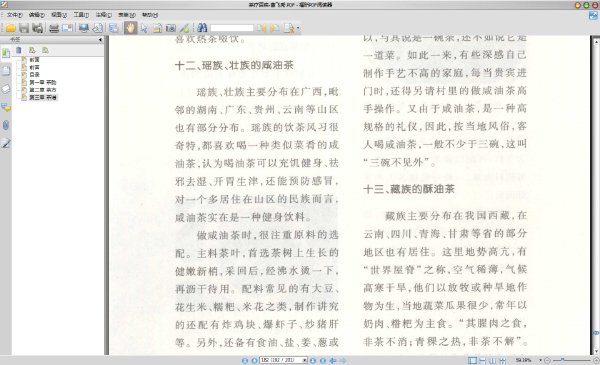Open the search options dropdown arrow
This screenshot has width=600, height=365.
298,28
